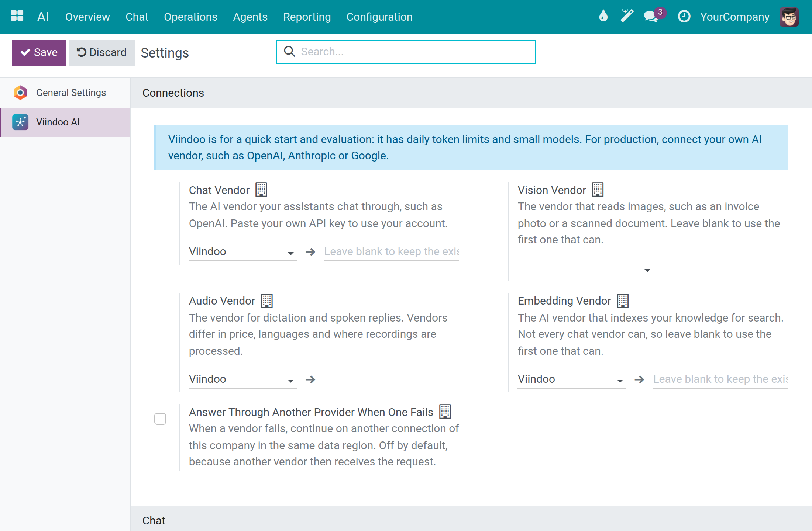Click the arrow link next to Audio Vendor dropdown
This screenshot has height=531, width=812.
click(x=310, y=379)
